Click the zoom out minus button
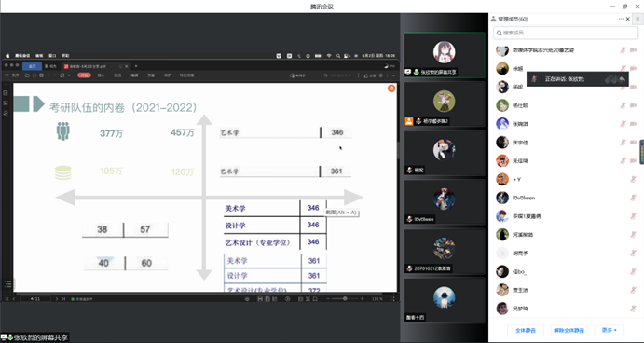This screenshot has height=343, width=644. coord(328,299)
